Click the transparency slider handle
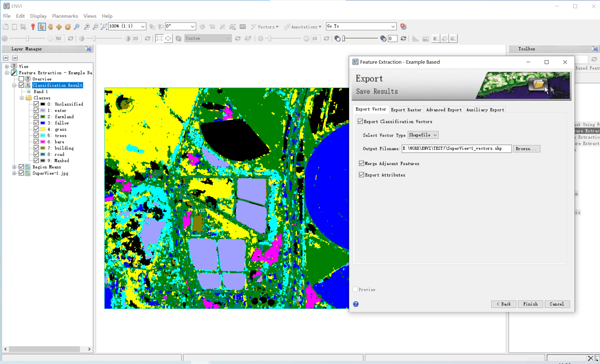Image resolution: width=600 pixels, height=364 pixels. [344, 38]
